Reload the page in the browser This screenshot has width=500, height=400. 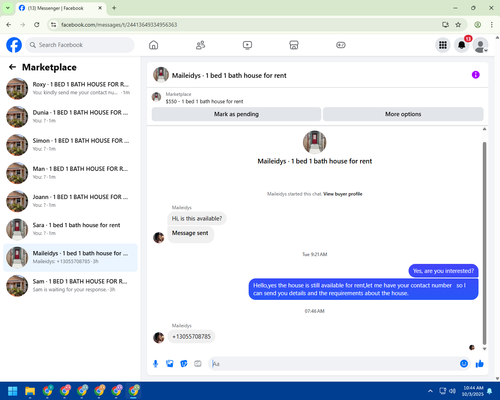click(x=37, y=25)
